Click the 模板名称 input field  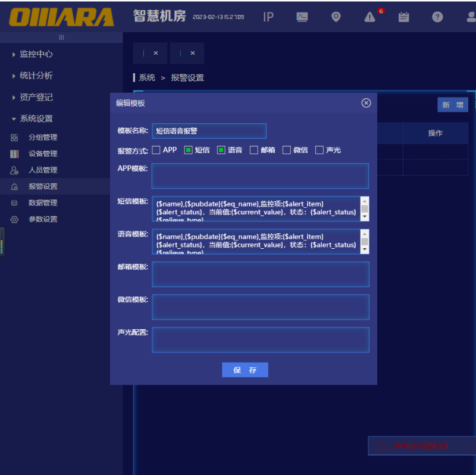point(209,131)
